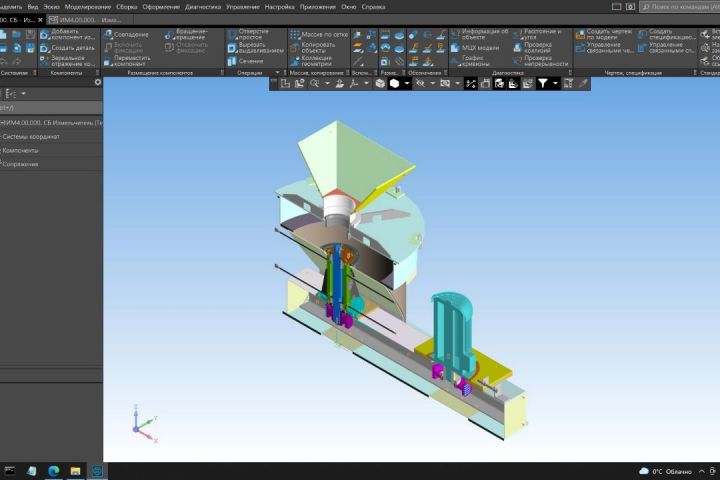Click Добавить компонент из... in the ribbon

67,34
